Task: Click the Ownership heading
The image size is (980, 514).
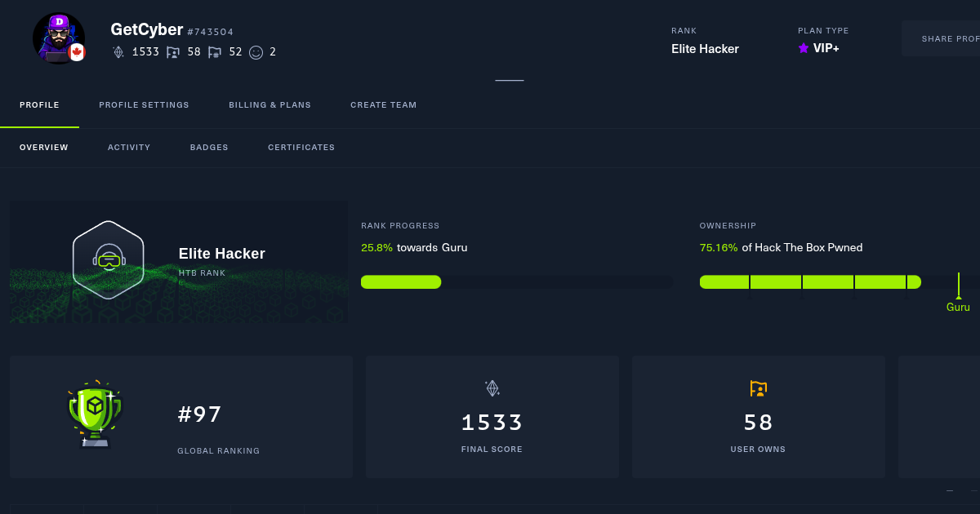Action: 728,226
